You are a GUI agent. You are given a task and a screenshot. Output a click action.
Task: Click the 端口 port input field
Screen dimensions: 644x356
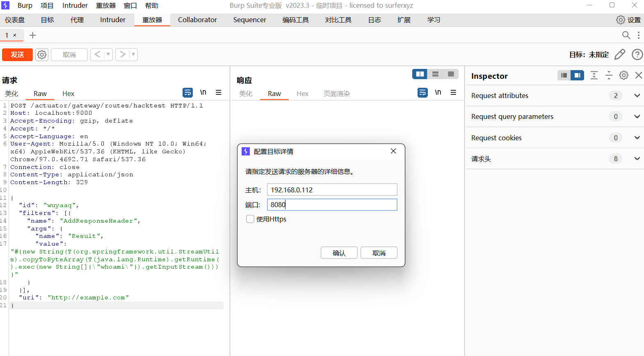pyautogui.click(x=332, y=205)
